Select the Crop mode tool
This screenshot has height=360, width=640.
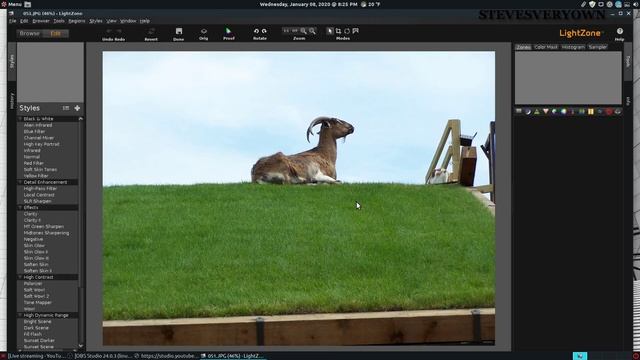click(338, 31)
